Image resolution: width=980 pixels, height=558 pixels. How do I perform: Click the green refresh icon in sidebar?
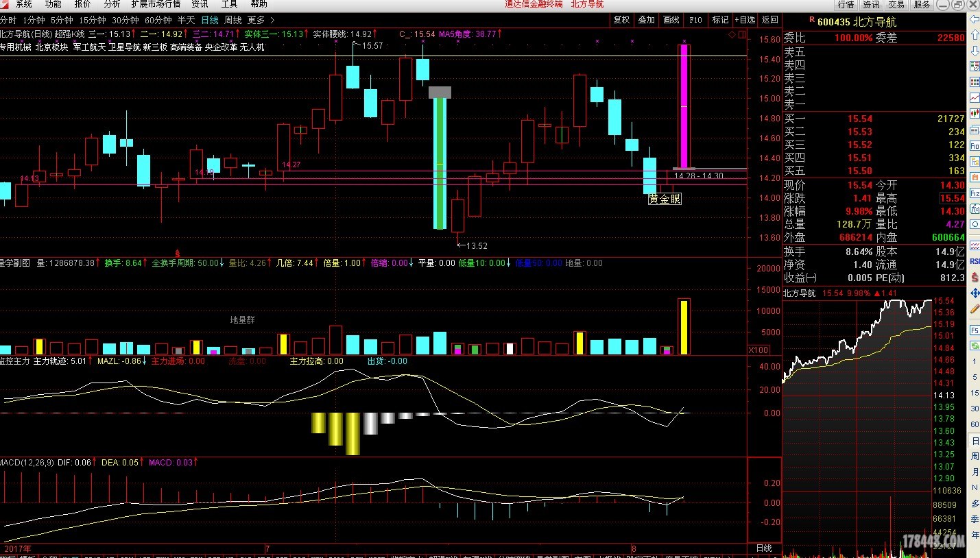coord(974,345)
